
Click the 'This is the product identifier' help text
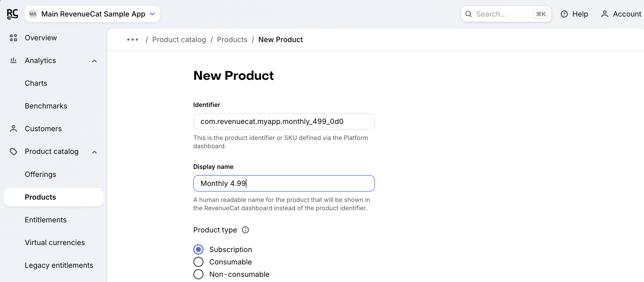point(281,142)
